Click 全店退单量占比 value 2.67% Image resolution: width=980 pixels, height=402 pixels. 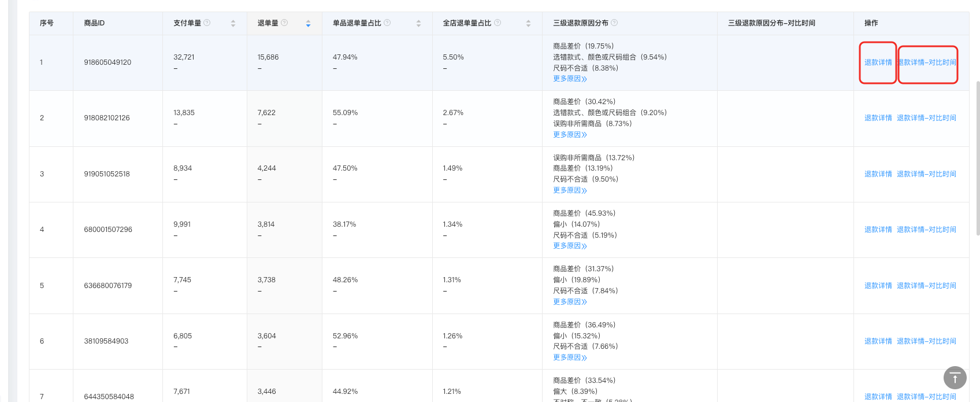click(x=453, y=113)
